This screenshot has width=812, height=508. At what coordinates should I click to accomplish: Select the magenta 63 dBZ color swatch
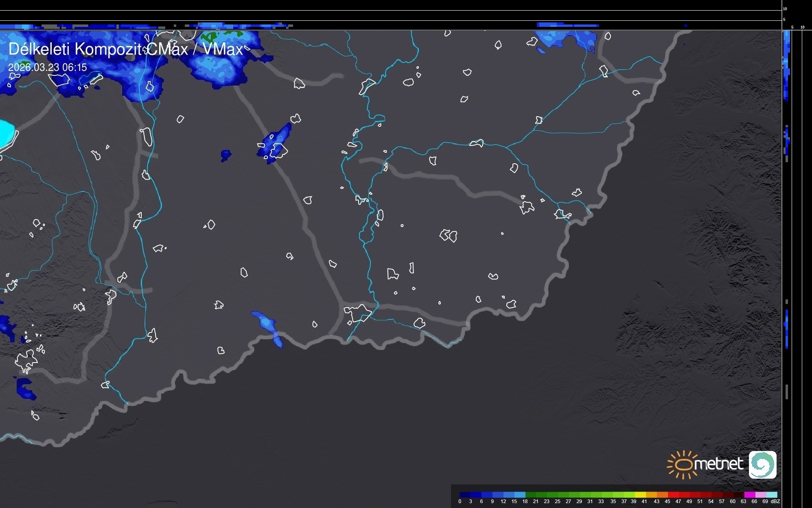tap(749, 495)
